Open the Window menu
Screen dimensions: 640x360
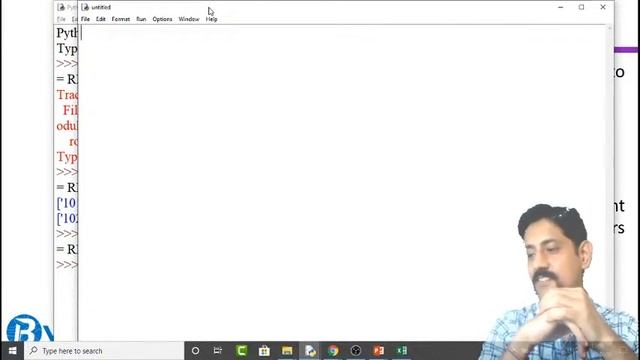189,19
